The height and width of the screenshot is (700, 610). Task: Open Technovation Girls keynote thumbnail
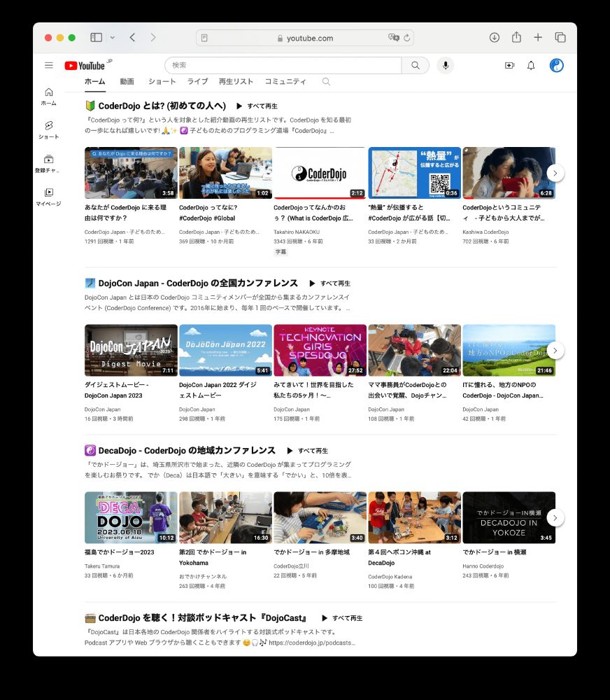point(320,350)
